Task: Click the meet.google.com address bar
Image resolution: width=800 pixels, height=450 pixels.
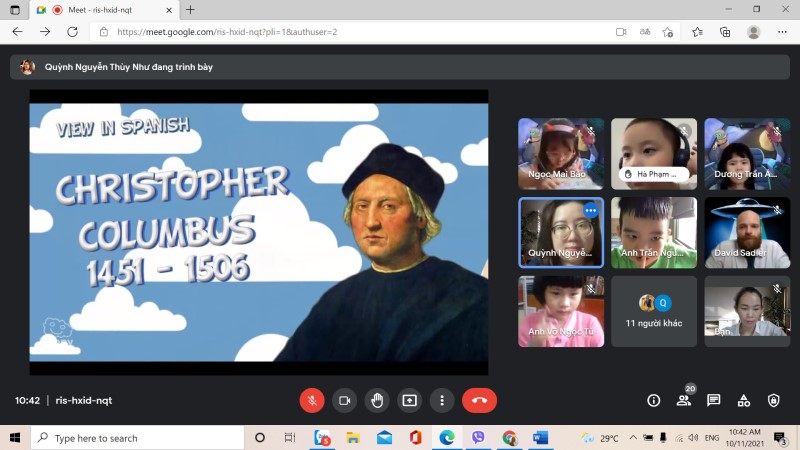Action: coord(350,32)
